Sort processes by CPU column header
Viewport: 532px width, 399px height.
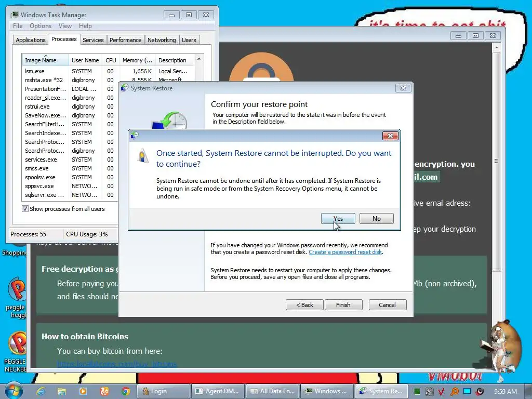click(x=111, y=60)
